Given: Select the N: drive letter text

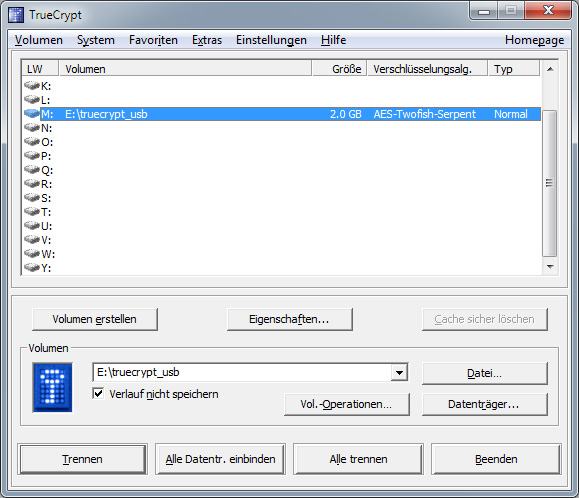Looking at the screenshot, I should point(47,128).
